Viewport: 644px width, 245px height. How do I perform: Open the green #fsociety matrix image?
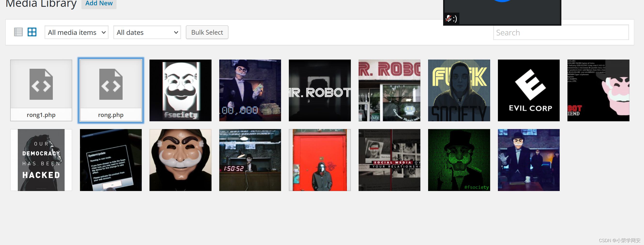[x=459, y=160]
